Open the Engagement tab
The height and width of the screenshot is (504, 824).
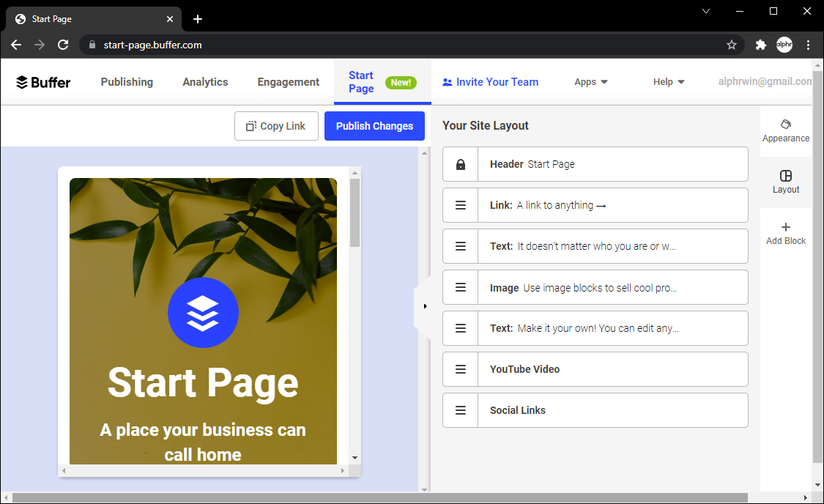point(288,82)
